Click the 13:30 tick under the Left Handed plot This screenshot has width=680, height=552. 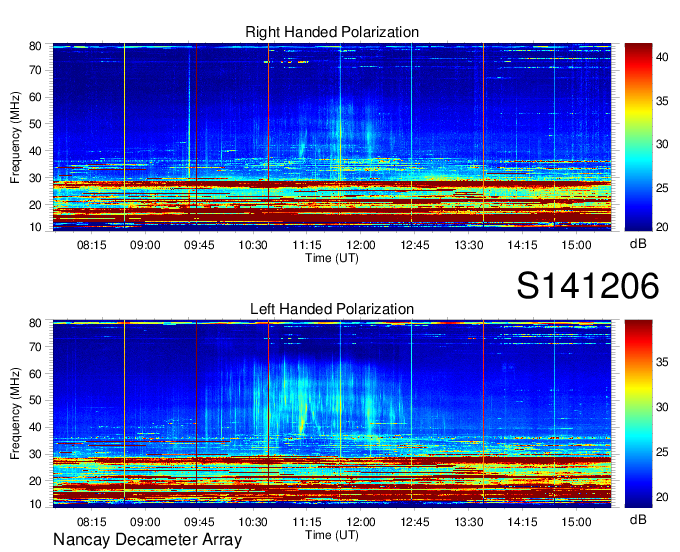(468, 522)
